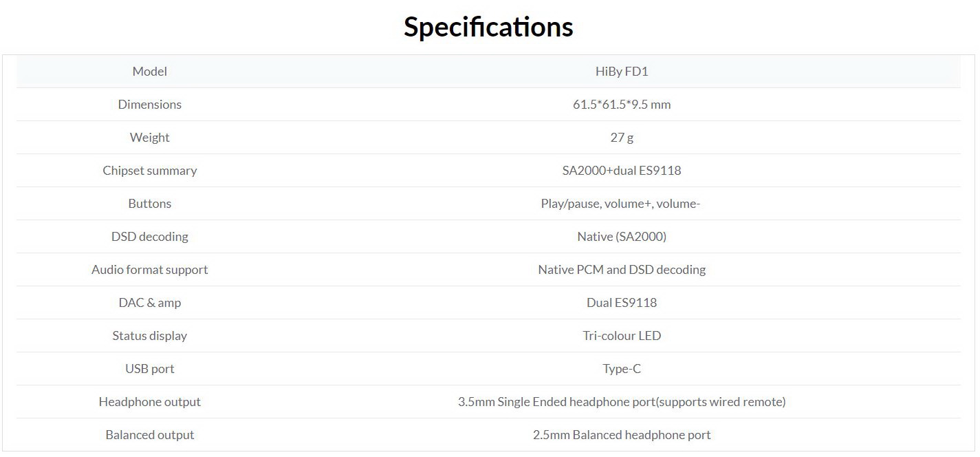Click the Play/pause, volume+, volume- text

620,204
